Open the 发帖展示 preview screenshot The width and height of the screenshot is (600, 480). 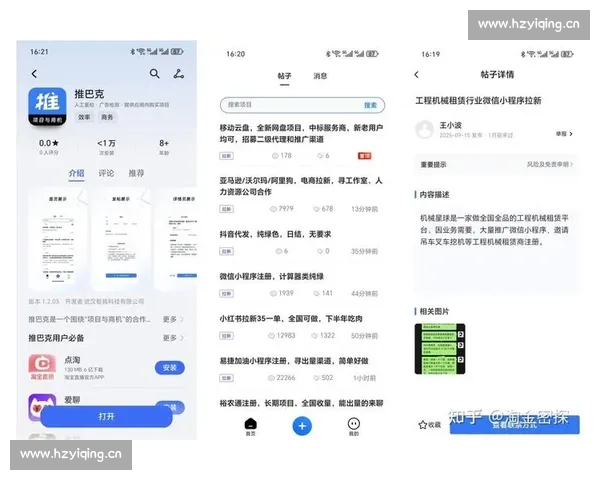pos(121,239)
